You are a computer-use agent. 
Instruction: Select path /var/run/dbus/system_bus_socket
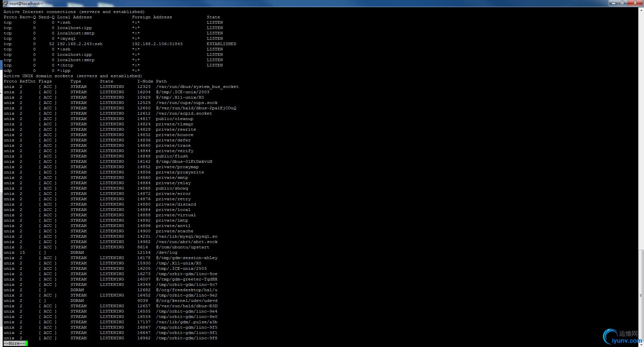(197, 87)
